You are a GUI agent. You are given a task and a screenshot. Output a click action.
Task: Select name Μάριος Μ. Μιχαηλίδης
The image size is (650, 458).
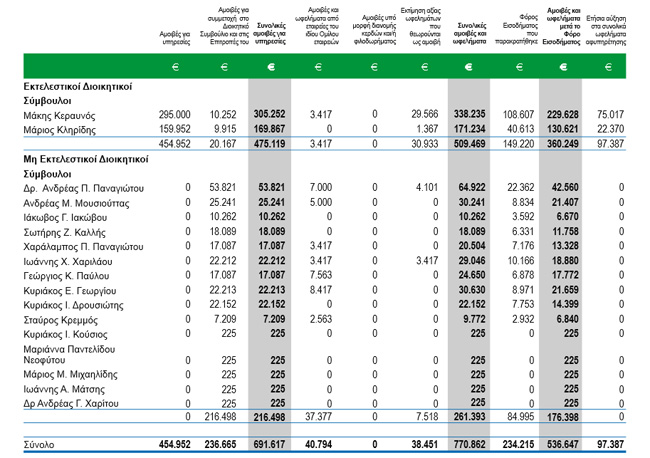pyautogui.click(x=70, y=375)
